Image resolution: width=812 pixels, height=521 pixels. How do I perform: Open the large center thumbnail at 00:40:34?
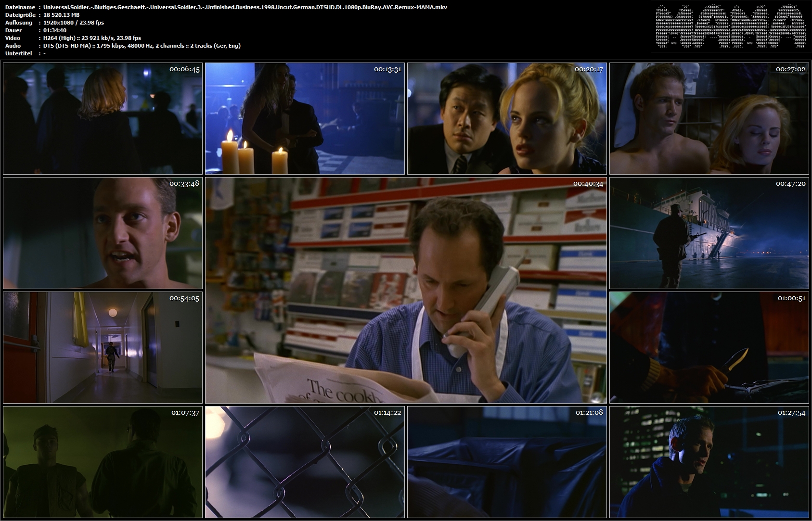point(406,290)
